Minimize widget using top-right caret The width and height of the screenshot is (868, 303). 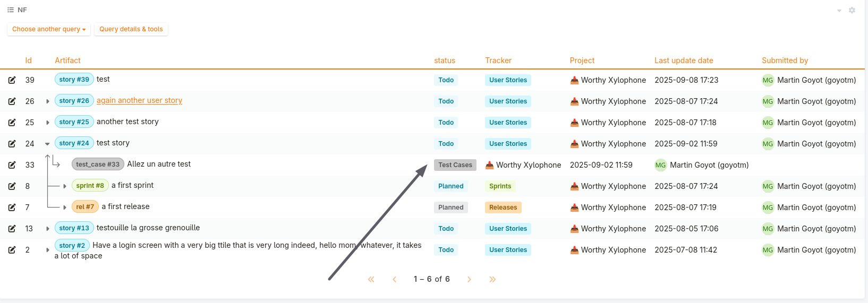pyautogui.click(x=839, y=11)
